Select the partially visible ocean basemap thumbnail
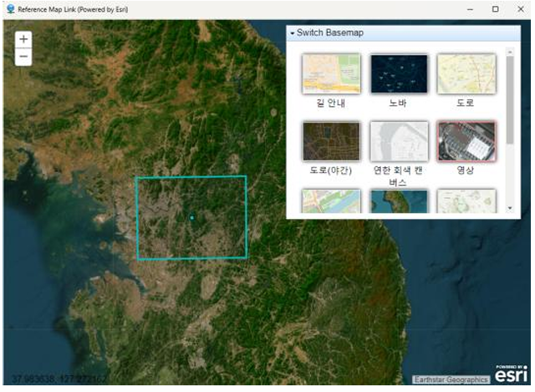This screenshot has height=392, width=535. 399,201
